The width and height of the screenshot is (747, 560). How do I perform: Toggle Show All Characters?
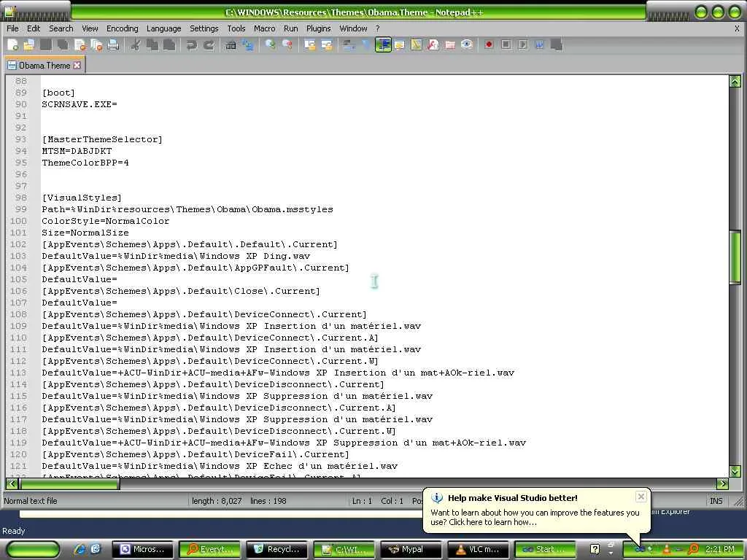coord(366,44)
